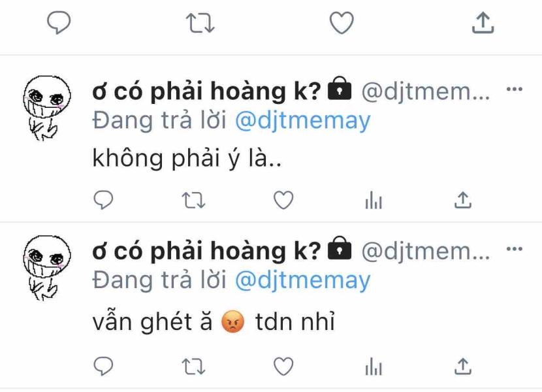Open more options on 'vẫn ghét ă' tweet
Viewport: 542px width, 392px height.
pos(515,249)
